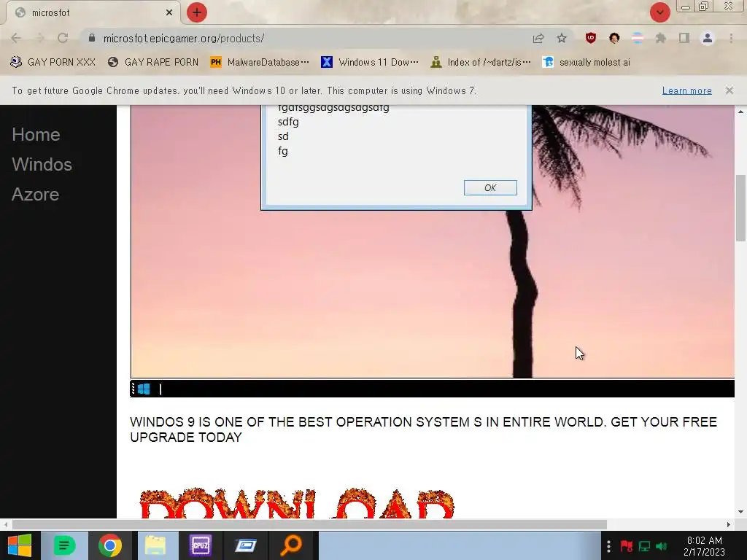This screenshot has width=747, height=560.
Task: Launch CPU-Z from the taskbar
Action: pyautogui.click(x=200, y=545)
